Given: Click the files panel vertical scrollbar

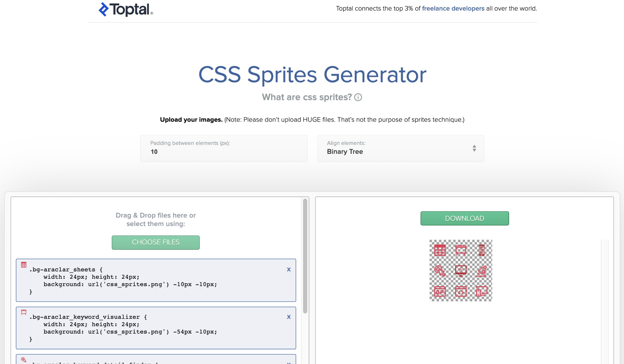Looking at the screenshot, I should tap(305, 256).
